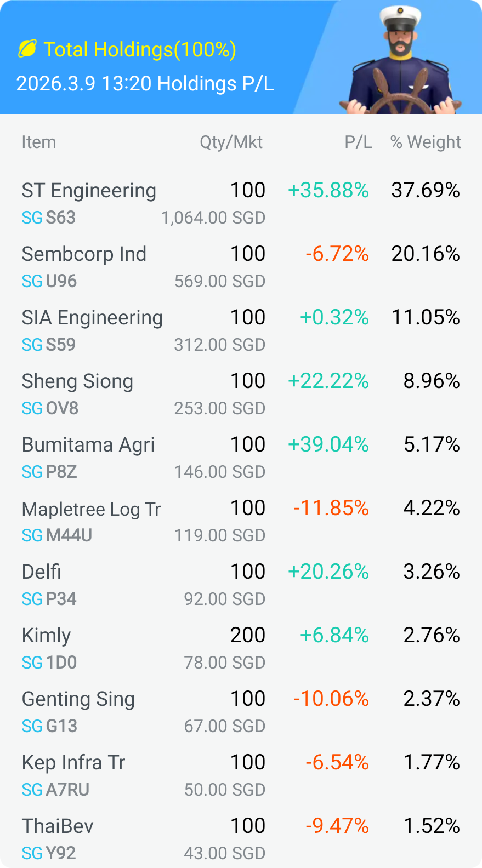Click the Holdings P/L date text
Viewport: 482px width, 868px height.
point(145,84)
